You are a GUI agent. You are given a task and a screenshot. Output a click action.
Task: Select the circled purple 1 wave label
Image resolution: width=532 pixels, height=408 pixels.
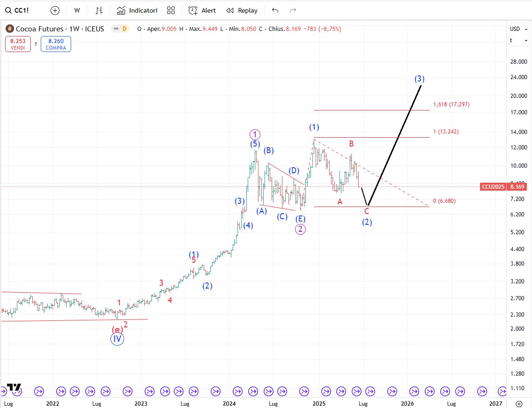(255, 134)
